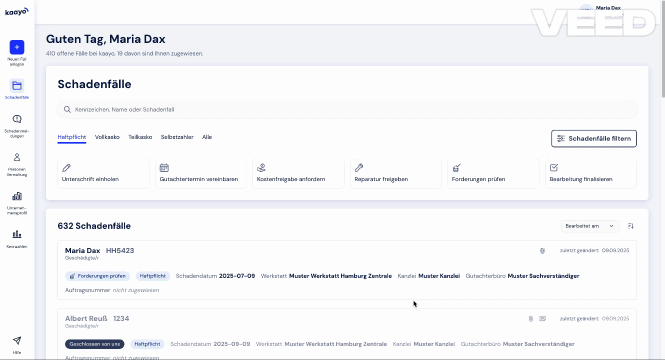Open Schadenmeldungen in the sidebar
This screenshot has height=360, width=665.
pos(17,126)
